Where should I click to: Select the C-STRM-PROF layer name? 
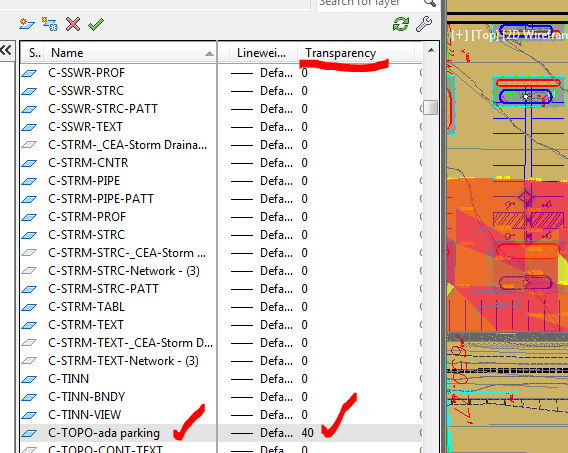click(87, 217)
